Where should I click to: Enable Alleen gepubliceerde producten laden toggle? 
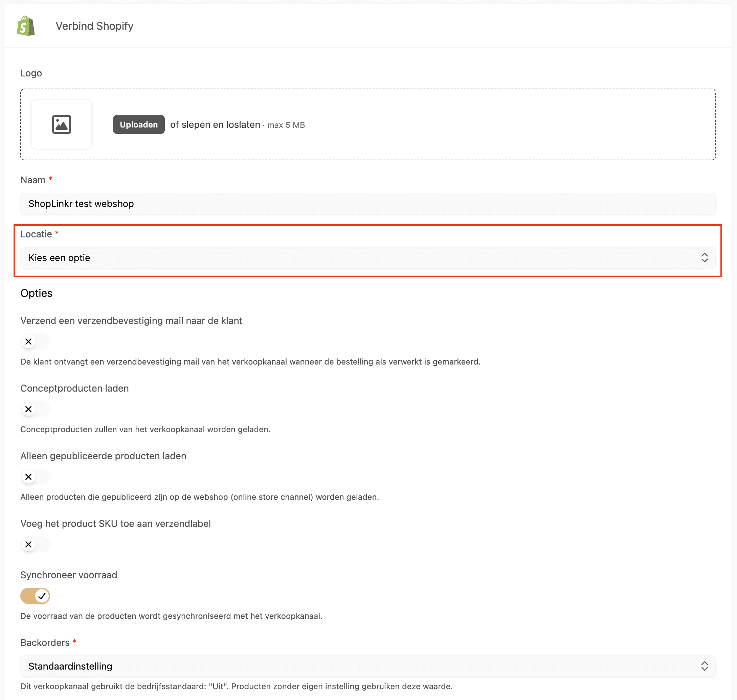tap(35, 477)
